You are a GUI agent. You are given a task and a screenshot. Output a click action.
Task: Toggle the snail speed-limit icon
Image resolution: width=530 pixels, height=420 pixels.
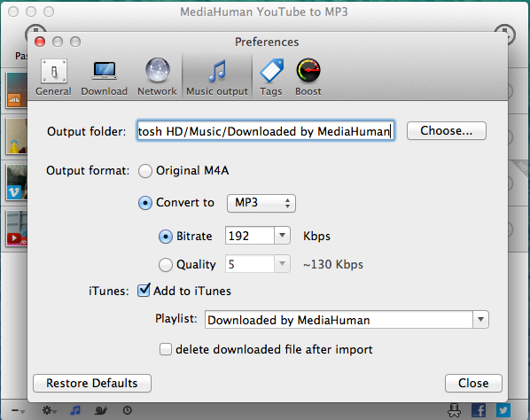coord(101,410)
